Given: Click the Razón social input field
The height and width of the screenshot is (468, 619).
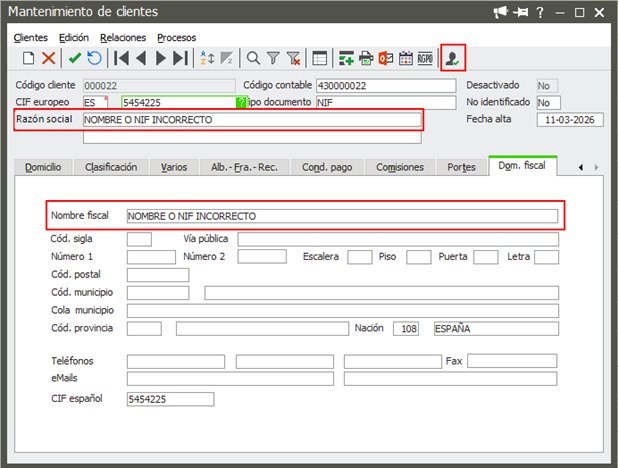Looking at the screenshot, I should pos(252,120).
